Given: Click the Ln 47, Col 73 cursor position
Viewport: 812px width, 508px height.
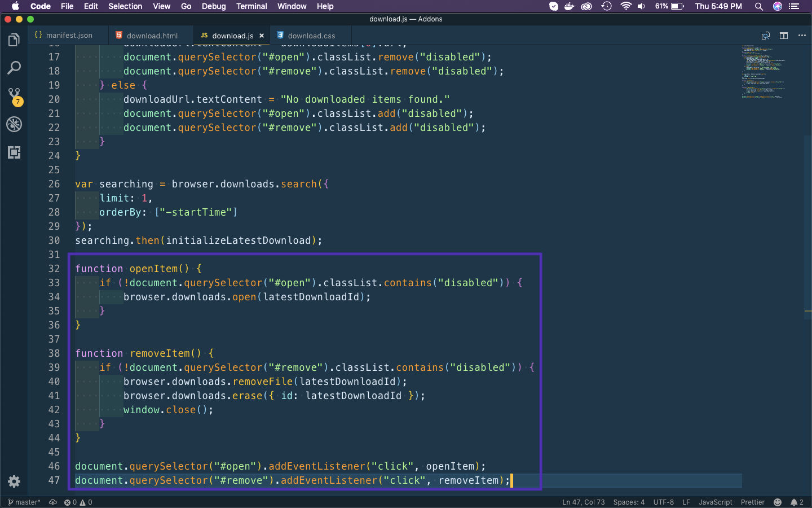Looking at the screenshot, I should coord(583,502).
